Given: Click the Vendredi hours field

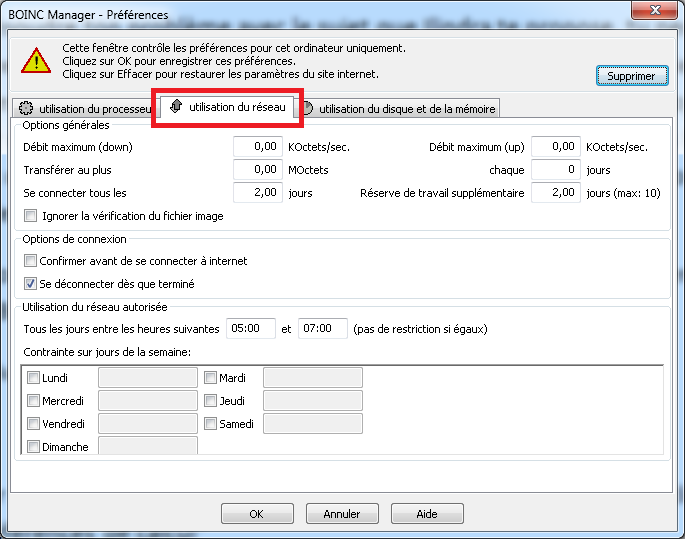Looking at the screenshot, I should 148,424.
